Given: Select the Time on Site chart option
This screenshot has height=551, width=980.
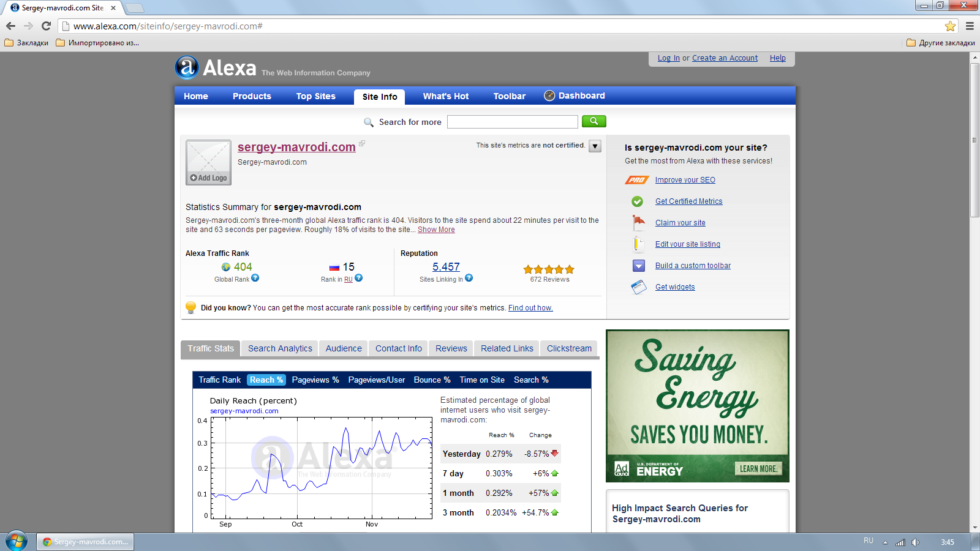Looking at the screenshot, I should click(x=482, y=380).
